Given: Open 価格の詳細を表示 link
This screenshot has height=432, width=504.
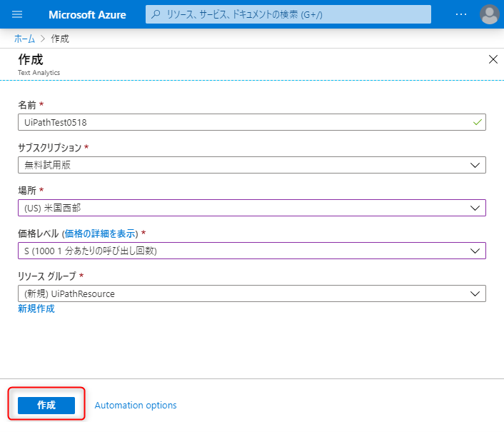Looking at the screenshot, I should [100, 233].
